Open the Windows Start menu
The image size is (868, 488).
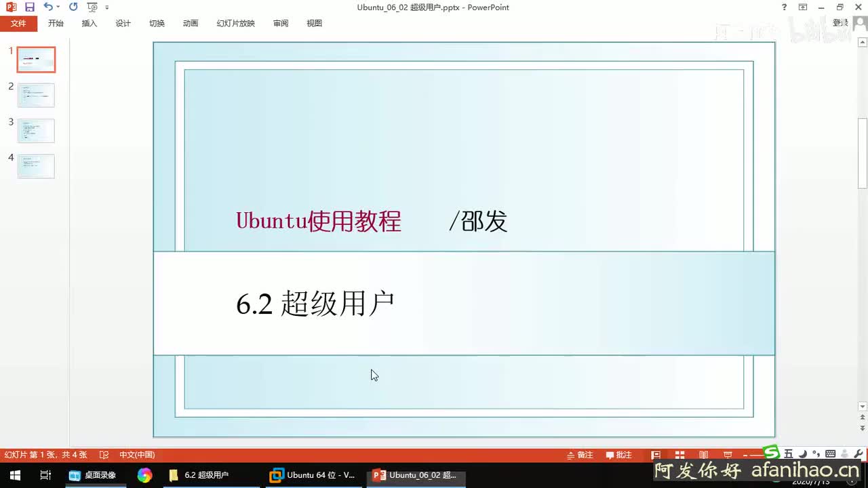(15, 475)
